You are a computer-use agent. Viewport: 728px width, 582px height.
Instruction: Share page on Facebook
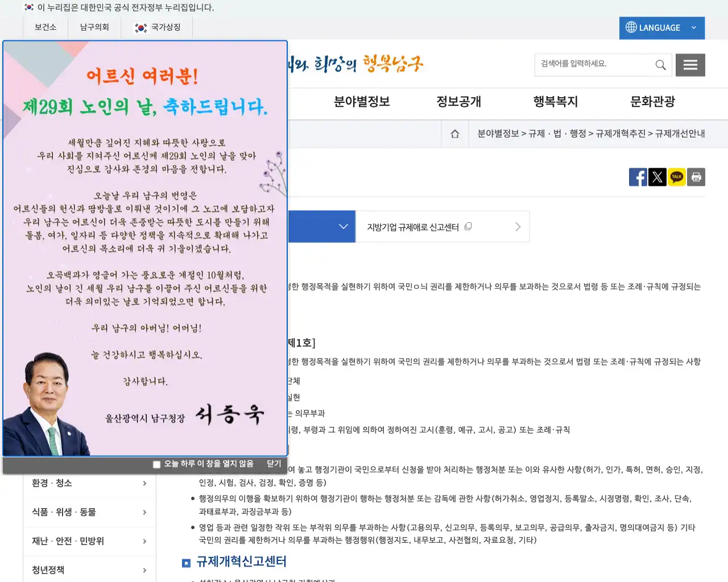coord(638,177)
